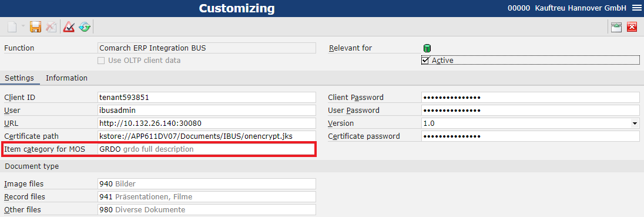The height and width of the screenshot is (217, 644).
Task: Click the maximize panel icon at the top right
Action: coord(616,27)
